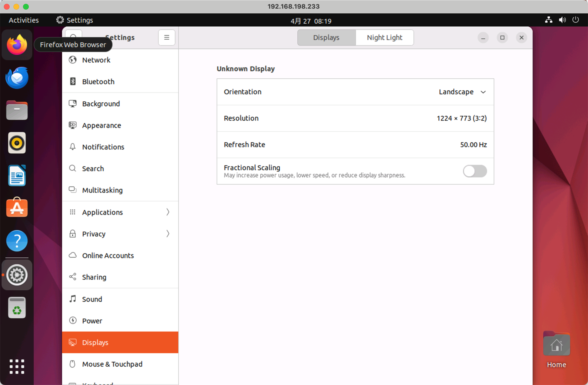Click the Help question mark icon
The image size is (588, 385).
17,240
